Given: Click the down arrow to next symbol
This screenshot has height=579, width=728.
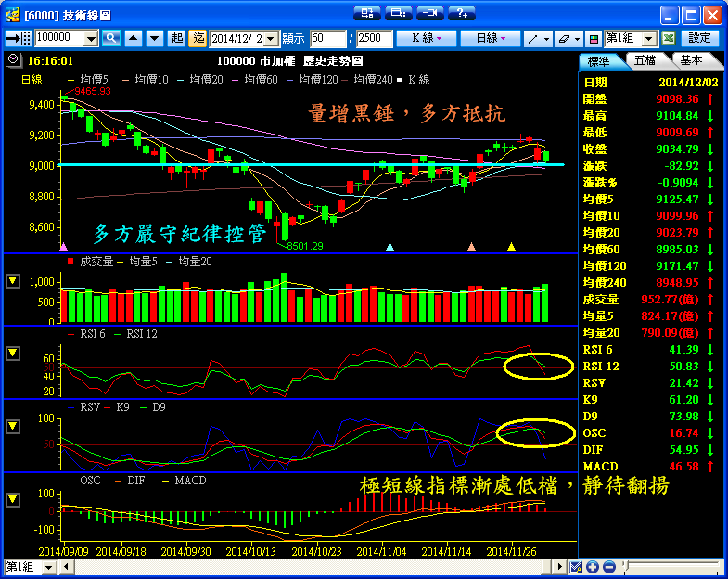Looking at the screenshot, I should (153, 38).
